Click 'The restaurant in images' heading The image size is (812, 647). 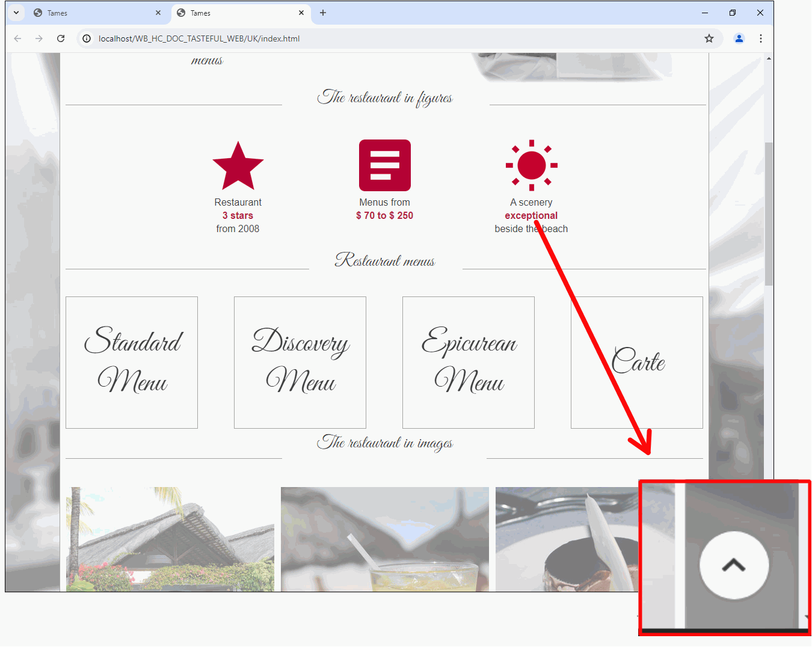pos(385,443)
